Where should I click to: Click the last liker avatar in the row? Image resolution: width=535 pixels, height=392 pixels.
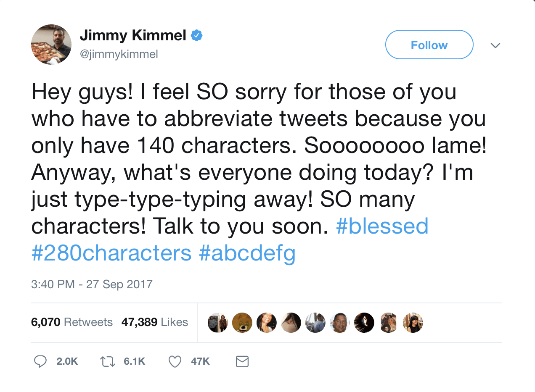[413, 323]
